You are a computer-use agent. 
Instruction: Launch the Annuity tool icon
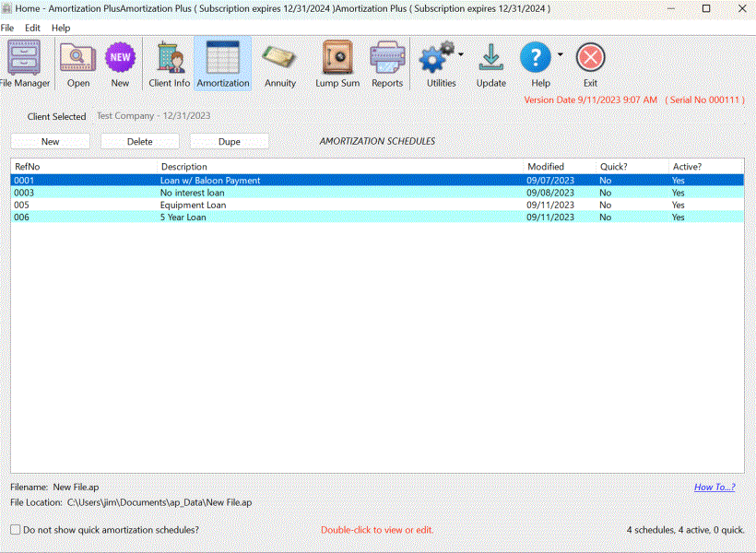(279, 57)
